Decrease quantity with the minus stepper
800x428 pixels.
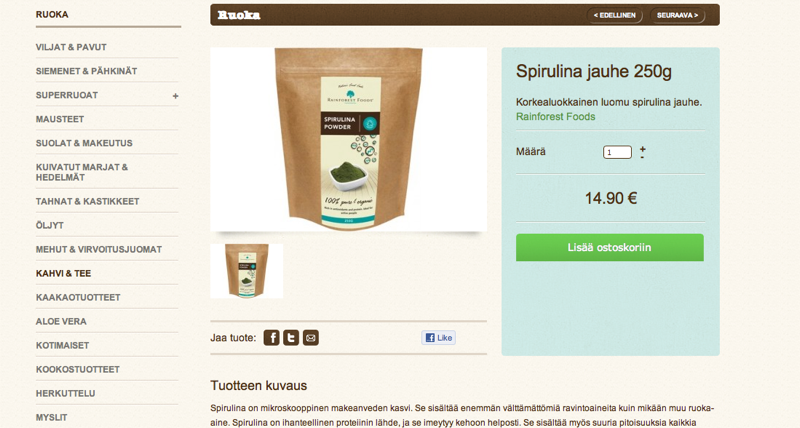tap(642, 157)
